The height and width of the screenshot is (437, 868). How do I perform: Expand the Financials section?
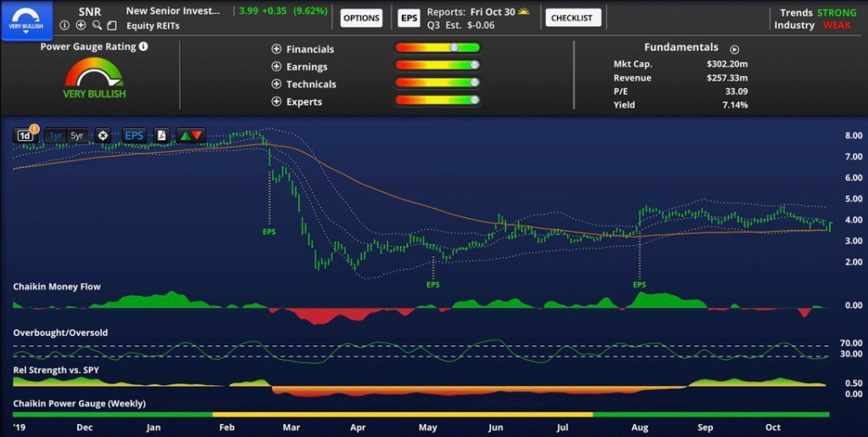coord(276,49)
